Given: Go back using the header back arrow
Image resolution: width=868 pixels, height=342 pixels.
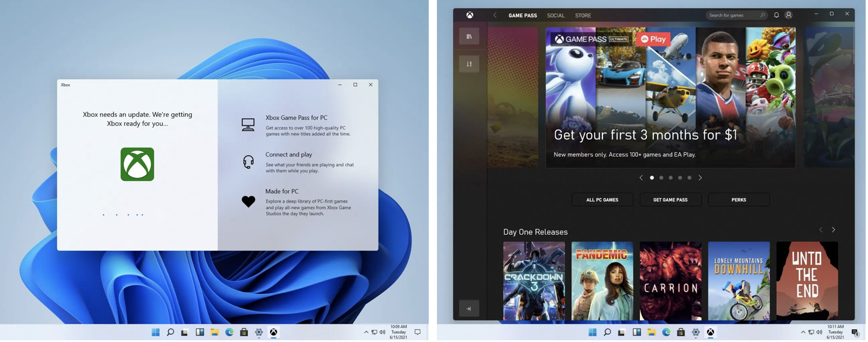Looking at the screenshot, I should click(x=496, y=16).
